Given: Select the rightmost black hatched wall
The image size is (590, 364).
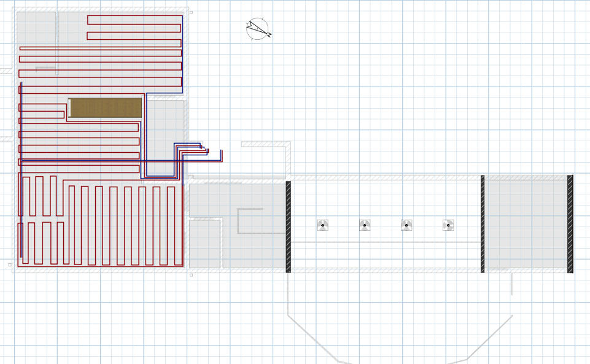Looking at the screenshot, I should (570, 223).
